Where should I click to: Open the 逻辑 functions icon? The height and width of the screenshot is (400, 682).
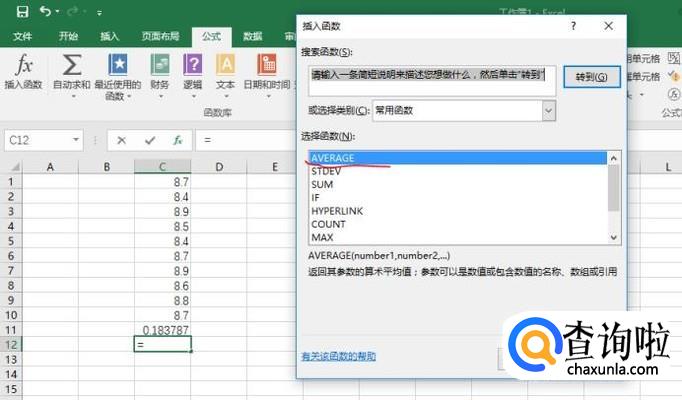pos(193,65)
